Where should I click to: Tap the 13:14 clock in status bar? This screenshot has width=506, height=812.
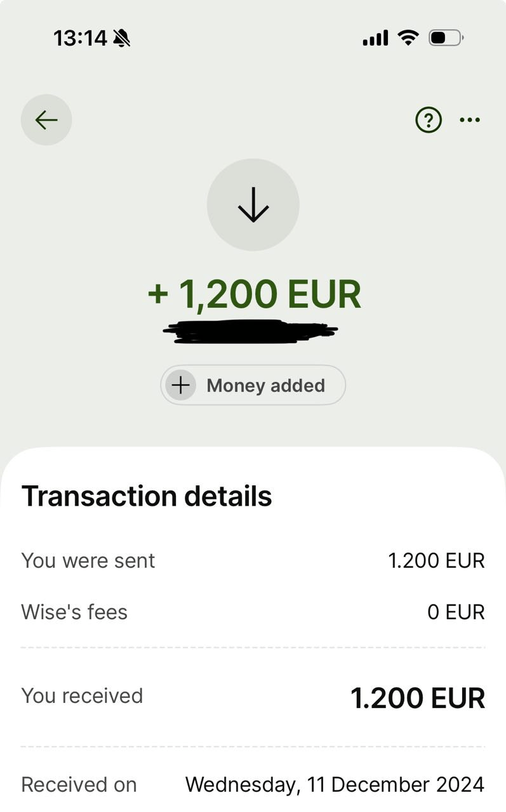[80, 39]
